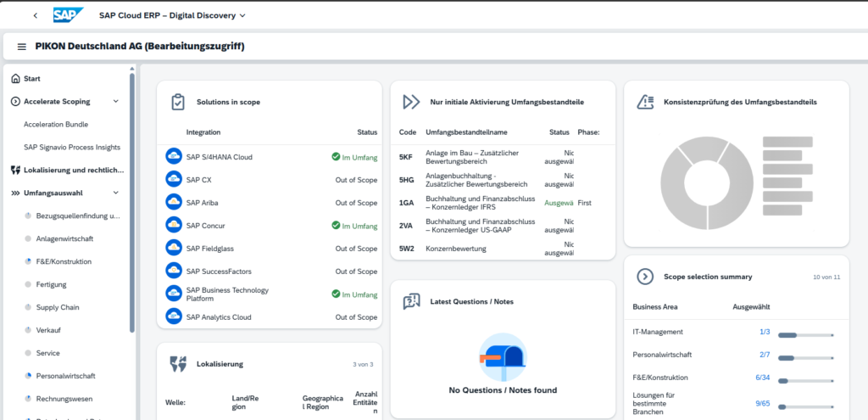Viewport: 868px width, 420px height.
Task: Click the SAP Concur cloud icon
Action: tap(174, 225)
